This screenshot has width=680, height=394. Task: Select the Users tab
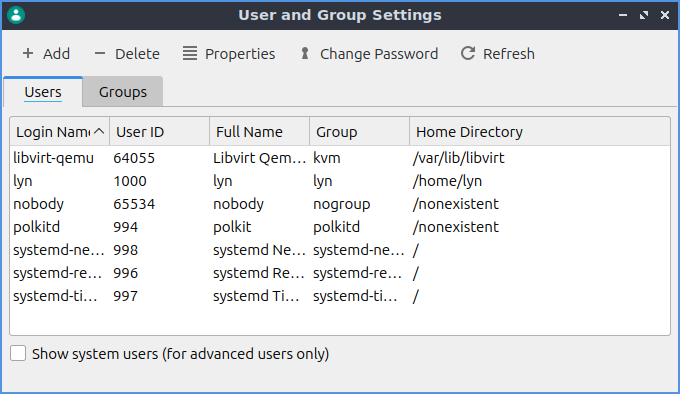coord(43,91)
